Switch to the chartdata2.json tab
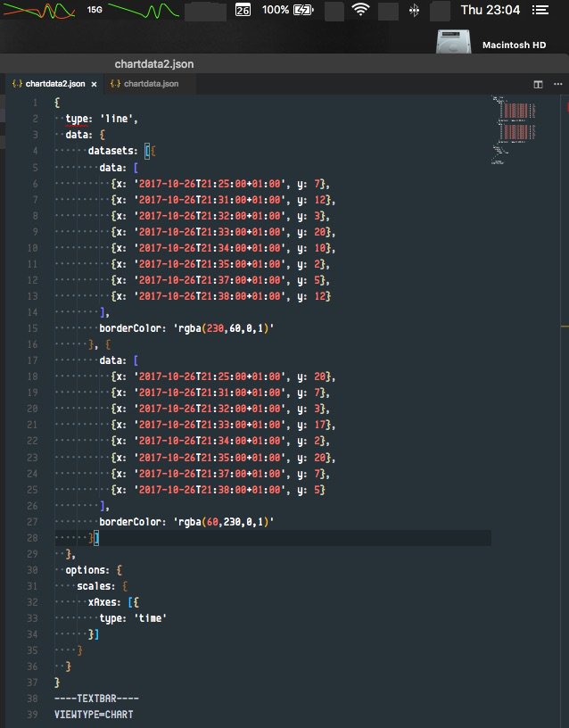The height and width of the screenshot is (728, 569). pyautogui.click(x=54, y=84)
